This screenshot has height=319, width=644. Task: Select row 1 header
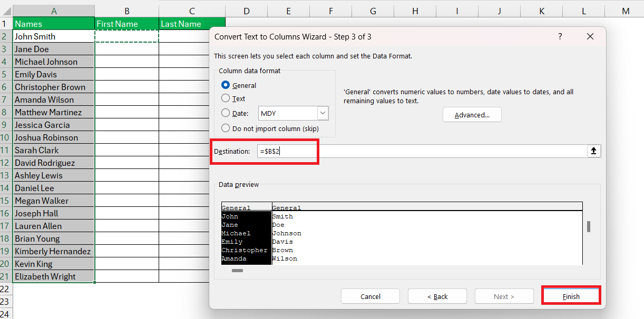tap(6, 24)
